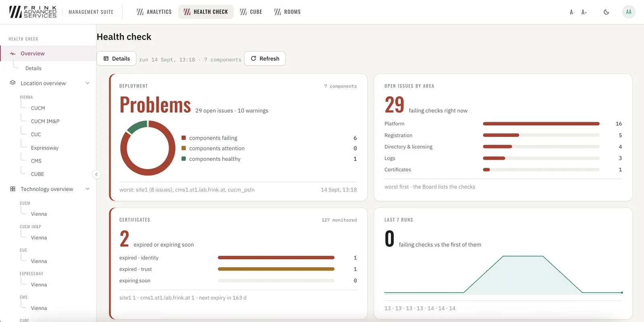Select Vienna under CUC technology group

point(39,261)
